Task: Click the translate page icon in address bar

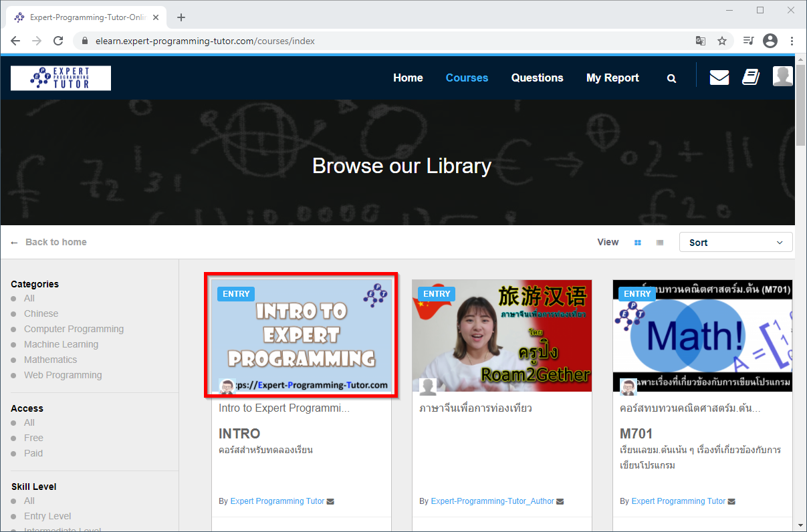Action: point(701,41)
